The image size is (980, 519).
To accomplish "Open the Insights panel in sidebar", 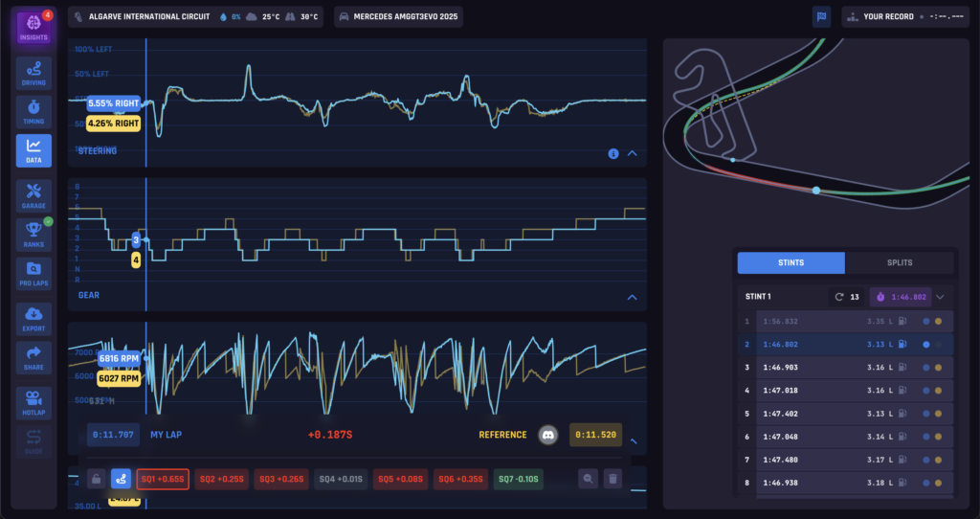I will (33, 27).
